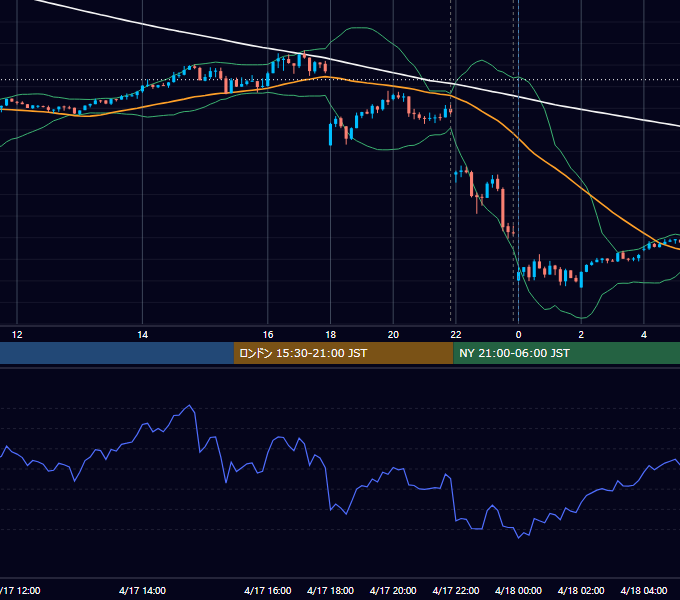This screenshot has height=600, width=680.
Task: Click the '4' hour label on upper axis
Action: pyautogui.click(x=644, y=335)
